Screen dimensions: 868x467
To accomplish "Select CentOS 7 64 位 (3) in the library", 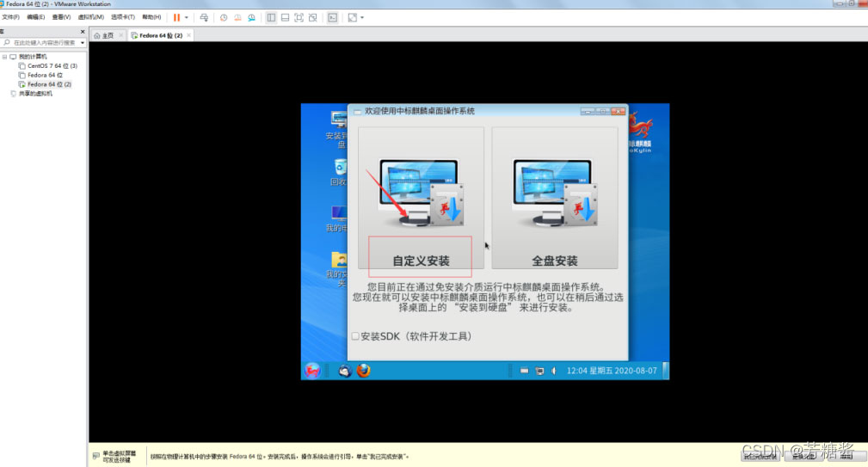I will click(52, 66).
